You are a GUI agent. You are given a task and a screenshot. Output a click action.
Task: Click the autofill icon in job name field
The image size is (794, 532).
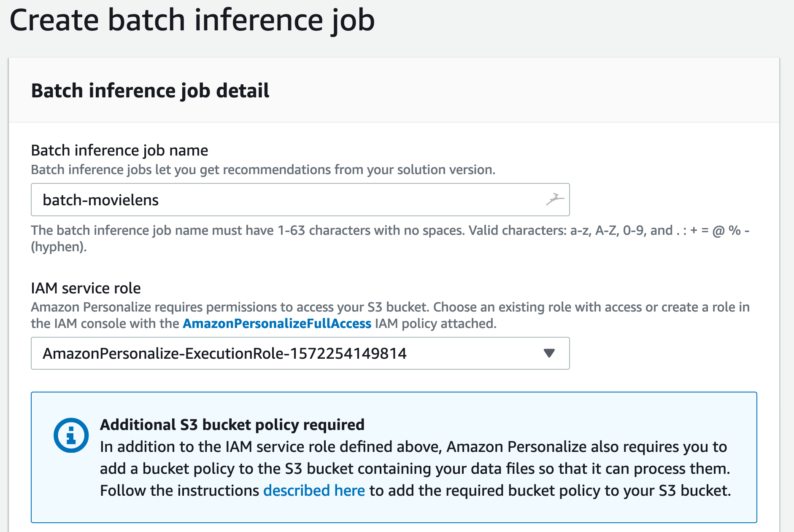pos(554,199)
